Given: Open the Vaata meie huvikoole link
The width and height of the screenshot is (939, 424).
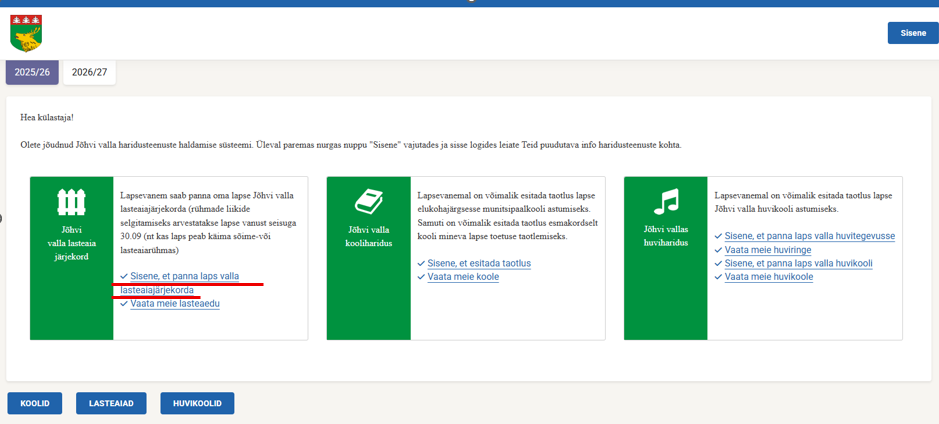Looking at the screenshot, I should (x=768, y=276).
